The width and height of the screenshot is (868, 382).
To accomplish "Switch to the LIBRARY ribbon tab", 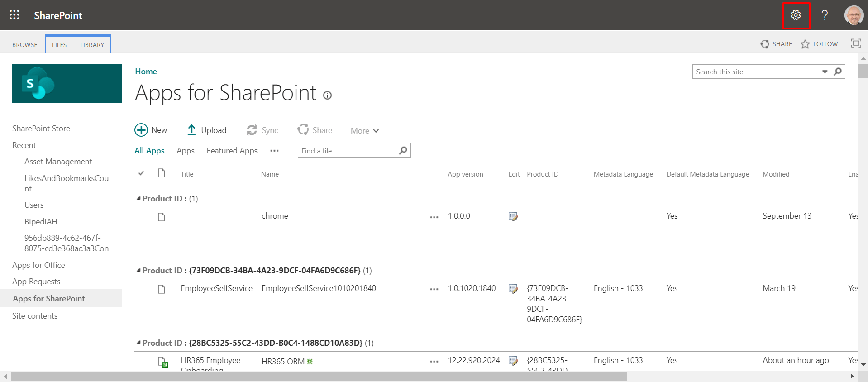I will pyautogui.click(x=92, y=45).
